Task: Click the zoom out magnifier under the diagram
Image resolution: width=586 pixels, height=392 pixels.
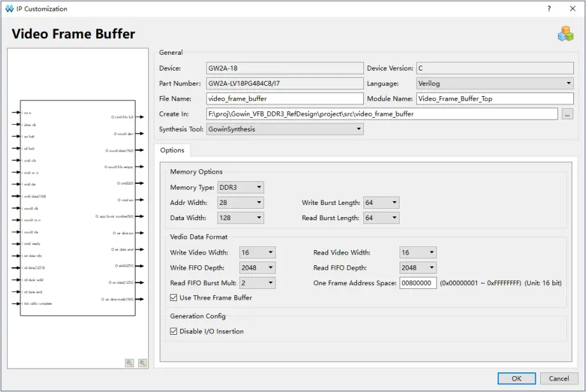Action: tap(143, 363)
